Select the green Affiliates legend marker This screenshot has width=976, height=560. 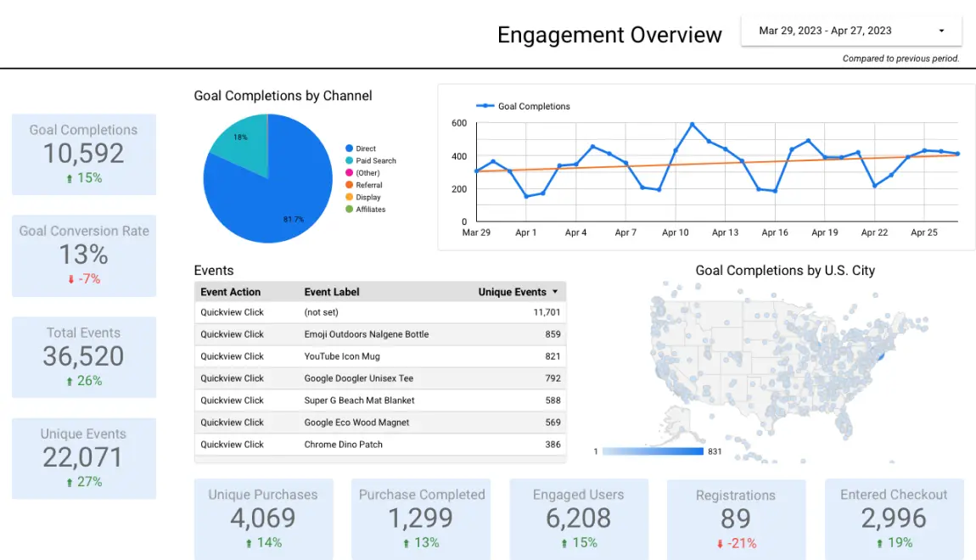pyautogui.click(x=350, y=209)
